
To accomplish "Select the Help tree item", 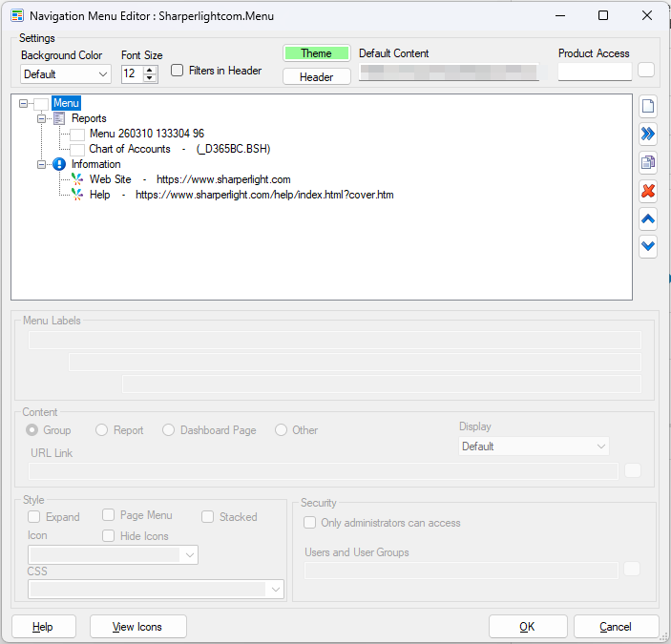I will 241,195.
